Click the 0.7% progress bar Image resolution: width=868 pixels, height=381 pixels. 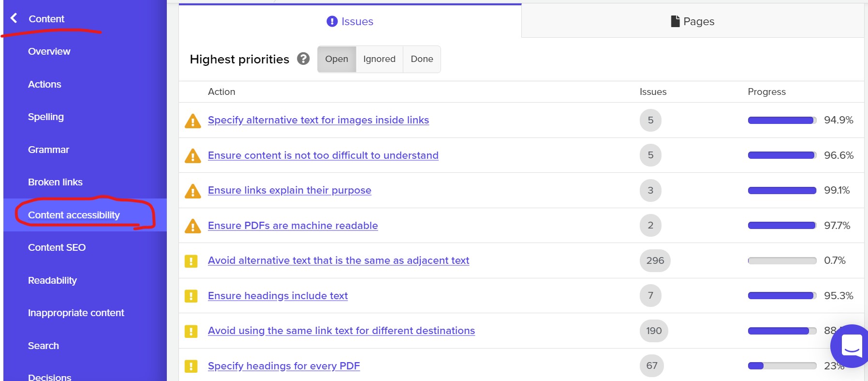[782, 260]
